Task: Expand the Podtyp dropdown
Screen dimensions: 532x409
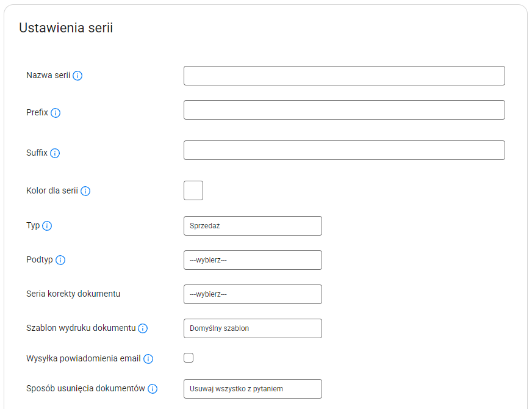Action: point(253,260)
